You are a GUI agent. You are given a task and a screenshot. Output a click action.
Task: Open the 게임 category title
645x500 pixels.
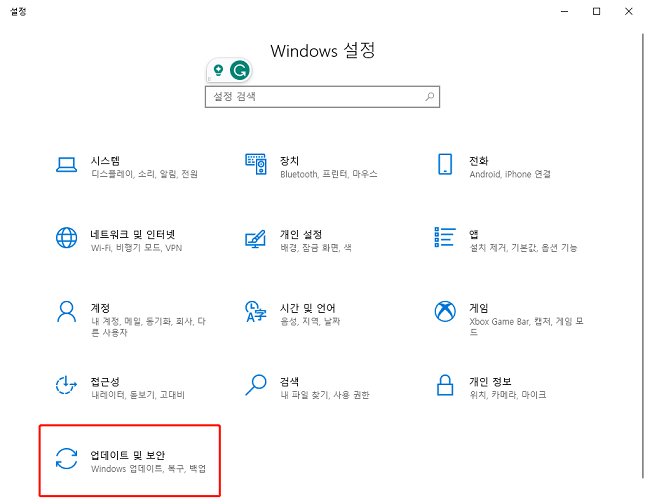pyautogui.click(x=479, y=308)
